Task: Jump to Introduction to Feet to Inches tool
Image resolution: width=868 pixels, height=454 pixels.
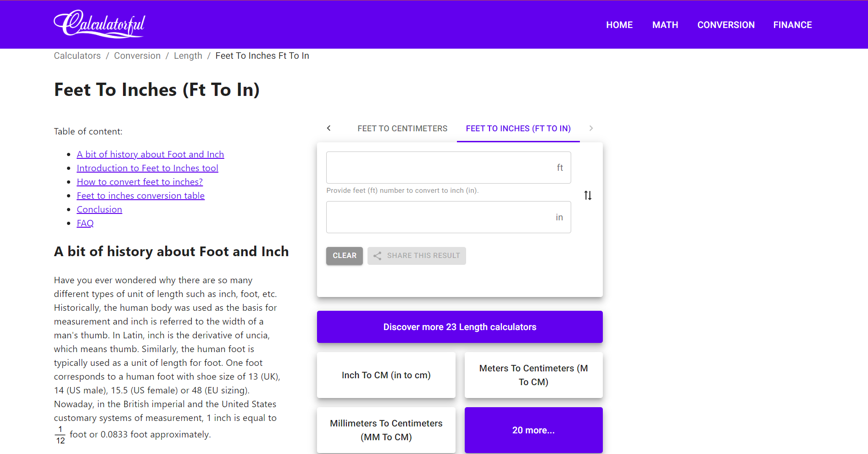Action: point(147,168)
